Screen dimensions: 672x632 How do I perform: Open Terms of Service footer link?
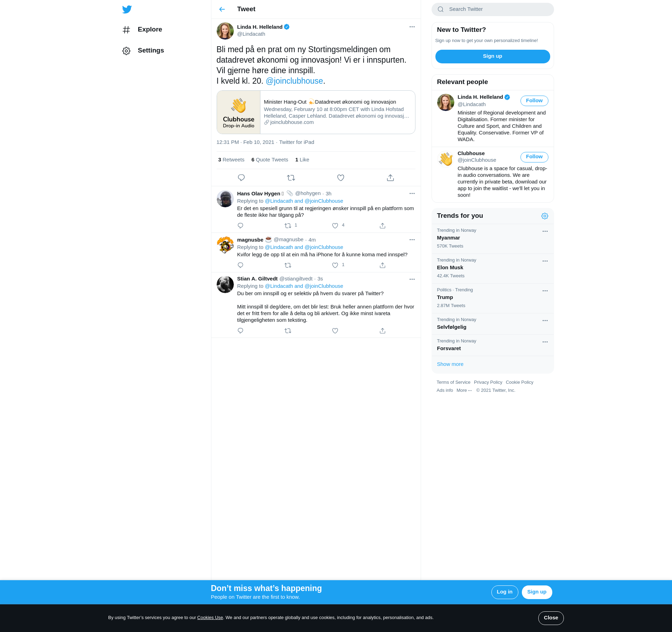(453, 382)
